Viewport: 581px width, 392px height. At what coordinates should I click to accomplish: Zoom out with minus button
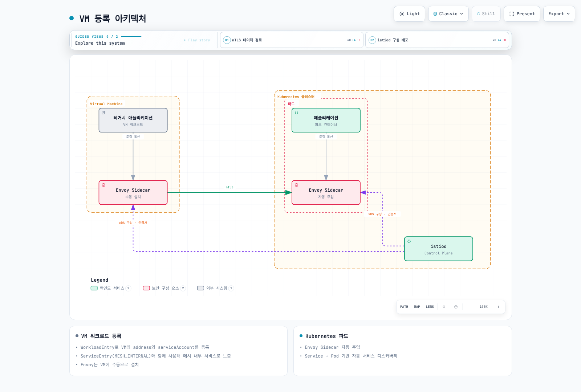(x=469, y=307)
